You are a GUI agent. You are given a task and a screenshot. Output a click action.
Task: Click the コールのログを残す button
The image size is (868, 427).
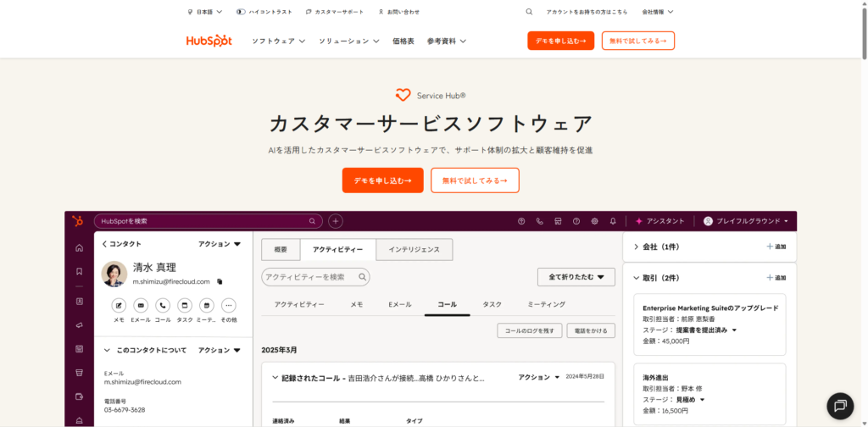point(530,330)
